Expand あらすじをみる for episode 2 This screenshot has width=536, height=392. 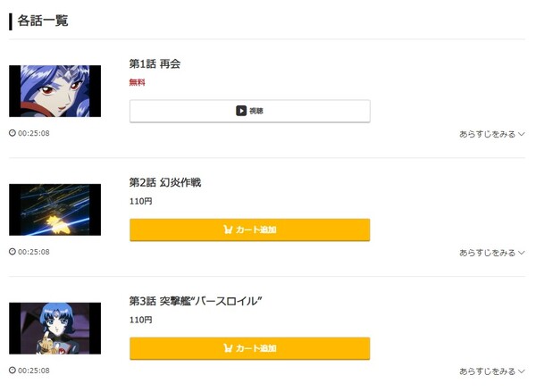click(x=492, y=253)
